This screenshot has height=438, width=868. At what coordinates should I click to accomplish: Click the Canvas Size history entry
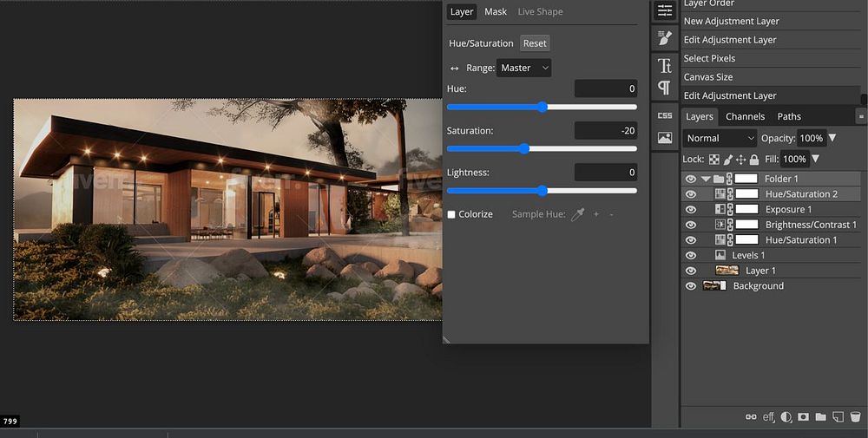pos(708,77)
